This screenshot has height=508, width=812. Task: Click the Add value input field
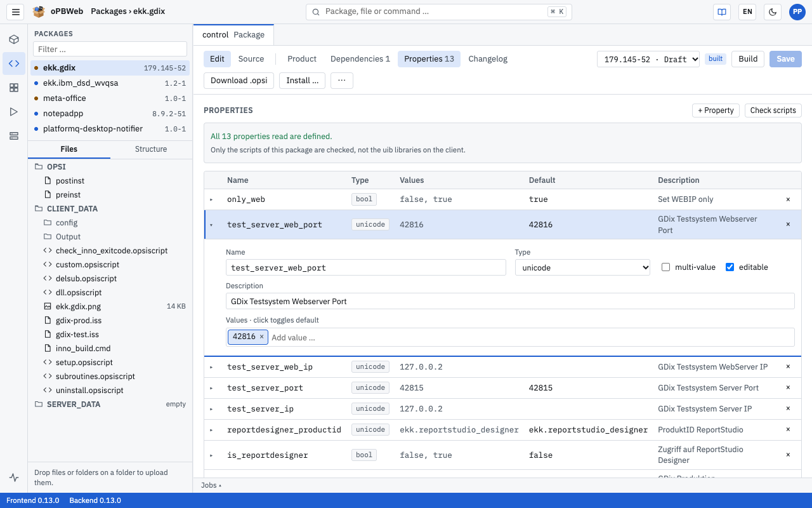pos(530,337)
